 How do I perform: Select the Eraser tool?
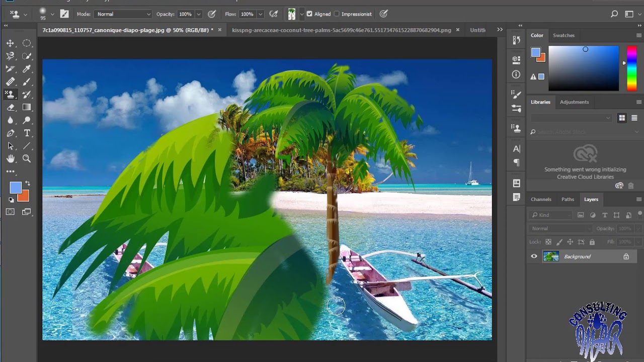click(10, 108)
